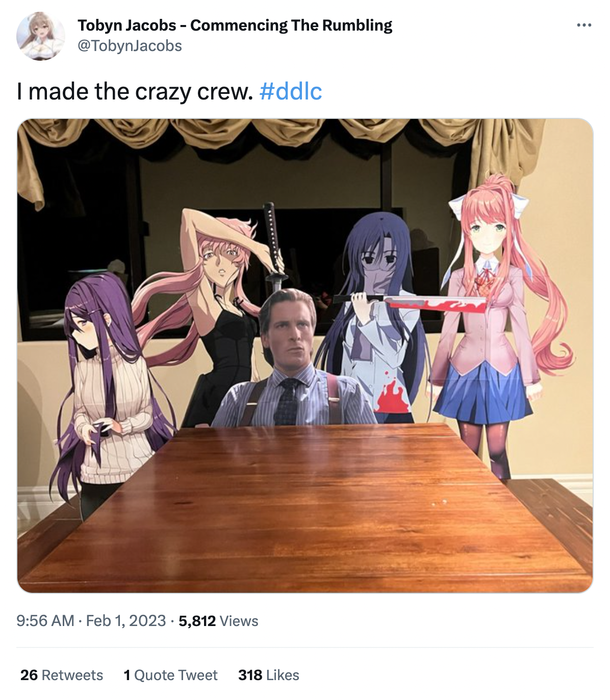Open the #ddlc hashtag

pos(291,92)
